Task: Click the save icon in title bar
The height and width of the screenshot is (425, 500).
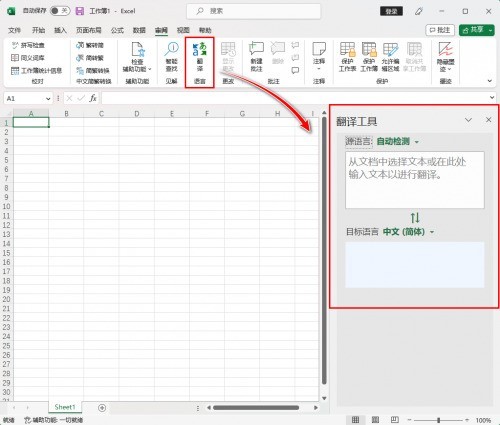Action: (80, 11)
